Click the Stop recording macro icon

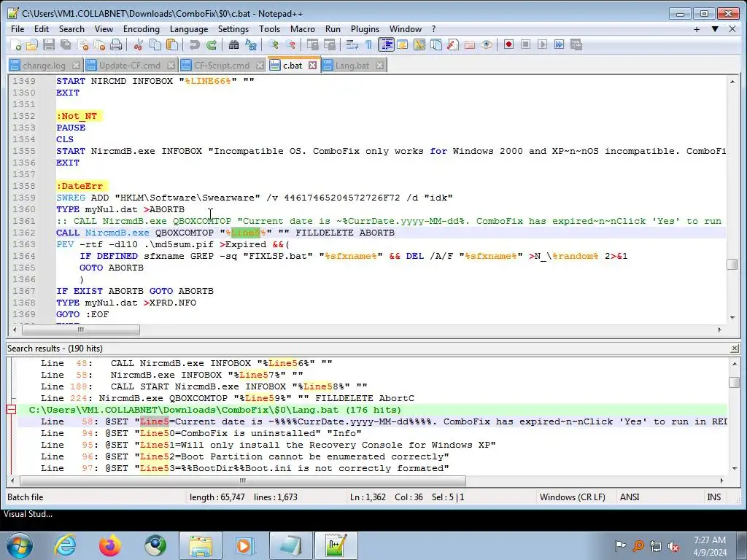click(525, 44)
